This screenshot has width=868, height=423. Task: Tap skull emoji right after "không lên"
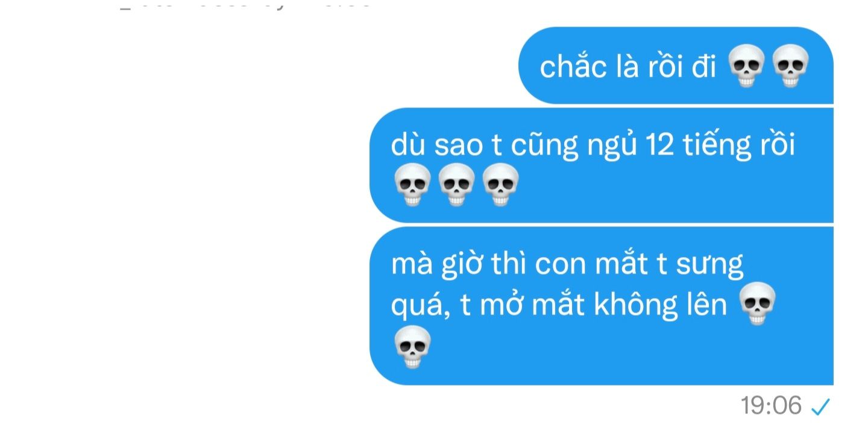click(x=757, y=305)
